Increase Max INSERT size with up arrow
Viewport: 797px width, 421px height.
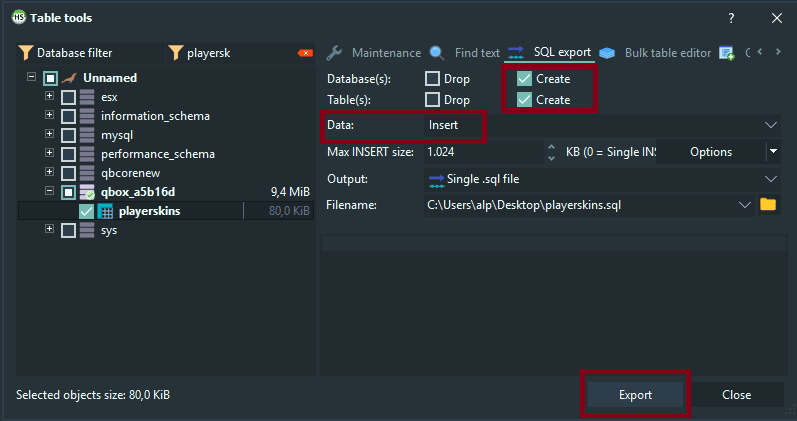point(551,147)
